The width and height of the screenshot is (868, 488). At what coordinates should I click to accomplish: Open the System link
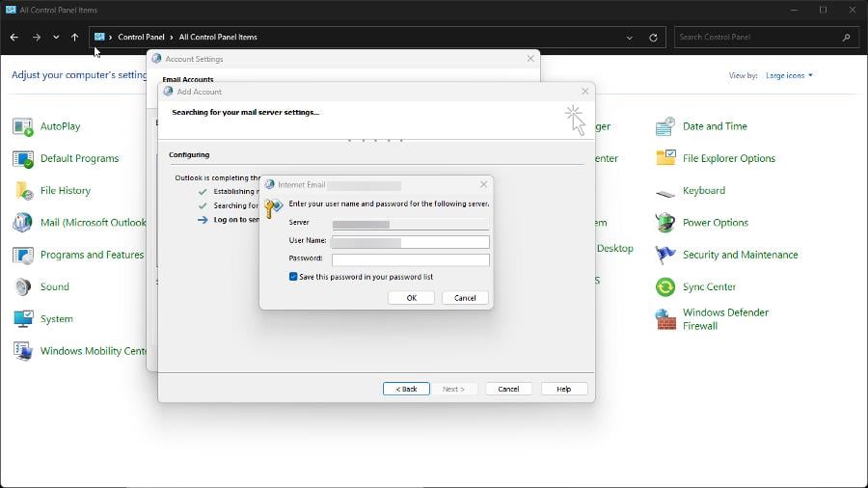[x=57, y=319]
